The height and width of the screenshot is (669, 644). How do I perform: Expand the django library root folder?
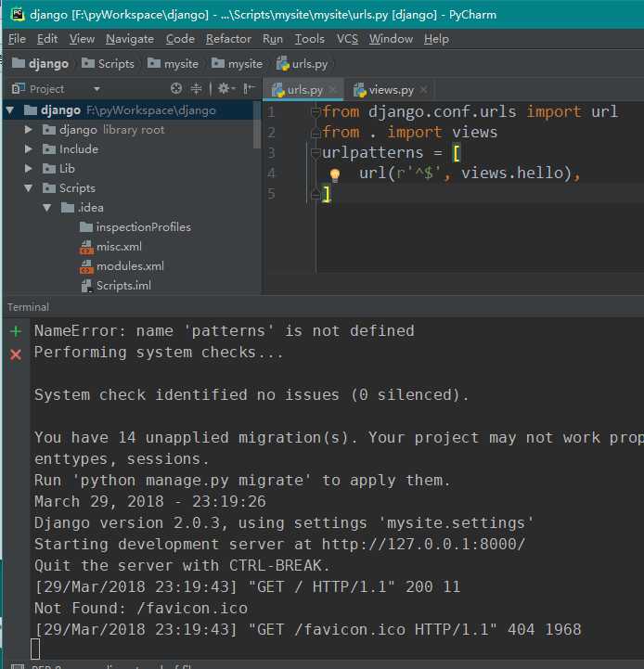28,130
